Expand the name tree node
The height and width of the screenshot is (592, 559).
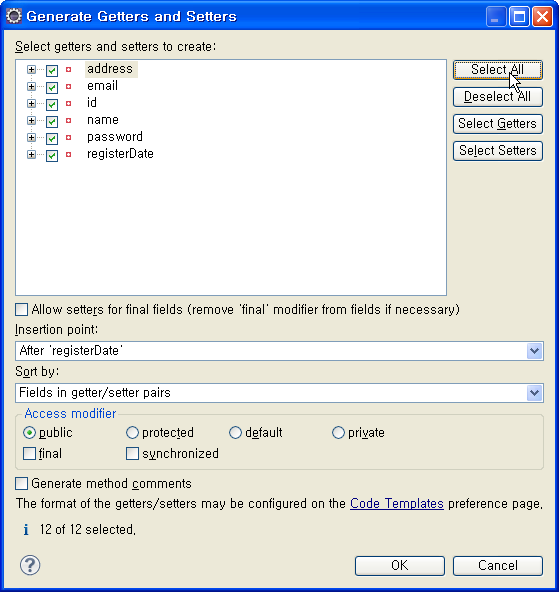[x=31, y=120]
